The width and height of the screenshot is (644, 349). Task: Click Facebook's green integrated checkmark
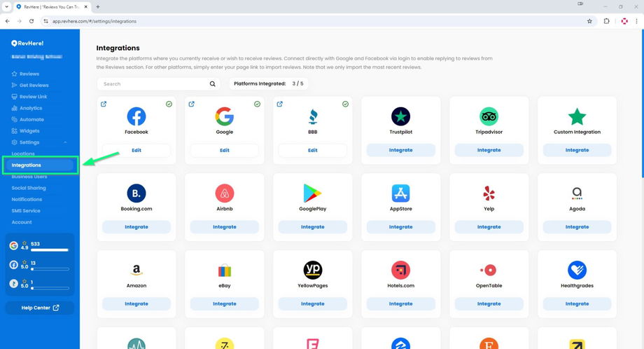click(169, 104)
